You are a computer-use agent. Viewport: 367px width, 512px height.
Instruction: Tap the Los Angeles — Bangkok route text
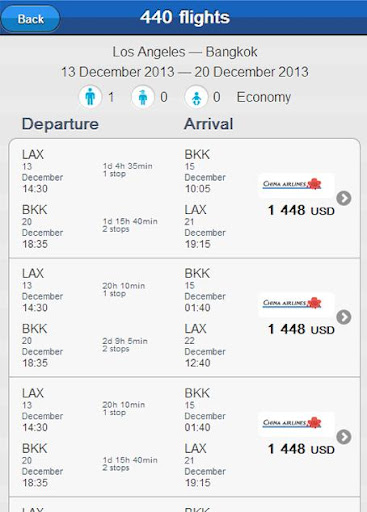[185, 52]
